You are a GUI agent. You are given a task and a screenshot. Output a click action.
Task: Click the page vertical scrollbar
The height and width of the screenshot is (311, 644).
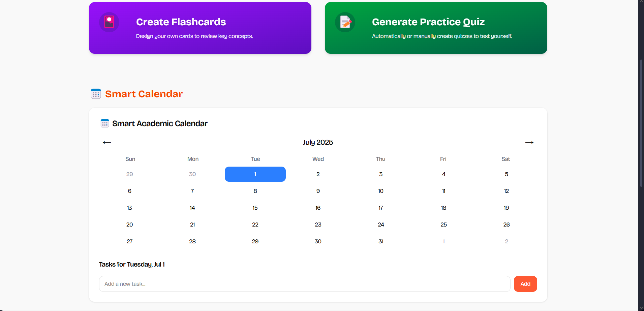pyautogui.click(x=641, y=123)
